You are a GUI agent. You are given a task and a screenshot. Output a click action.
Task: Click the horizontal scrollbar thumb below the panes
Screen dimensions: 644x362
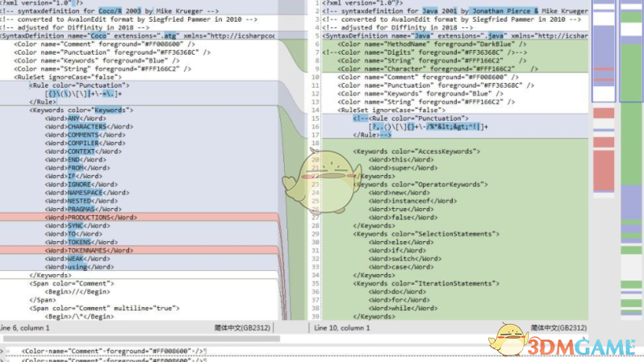(x=142, y=339)
